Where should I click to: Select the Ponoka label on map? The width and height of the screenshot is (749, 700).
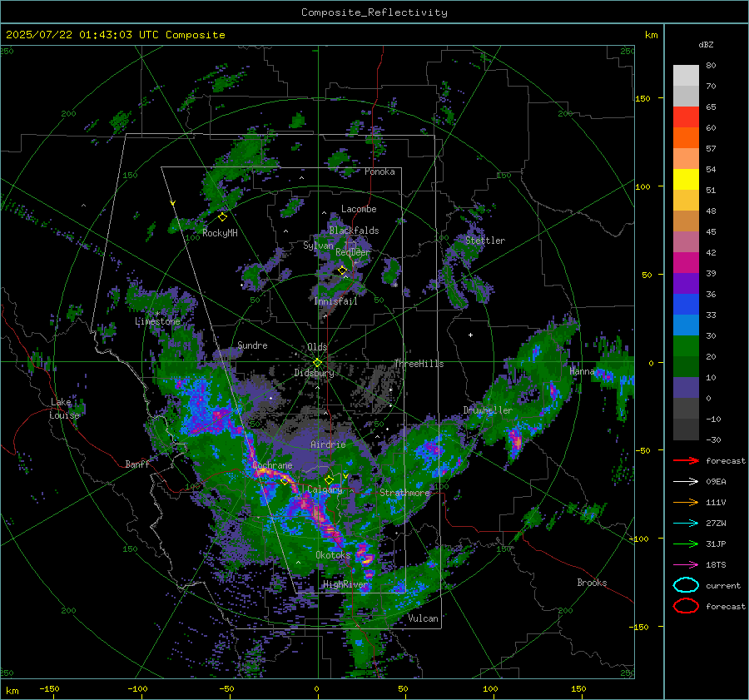click(379, 171)
